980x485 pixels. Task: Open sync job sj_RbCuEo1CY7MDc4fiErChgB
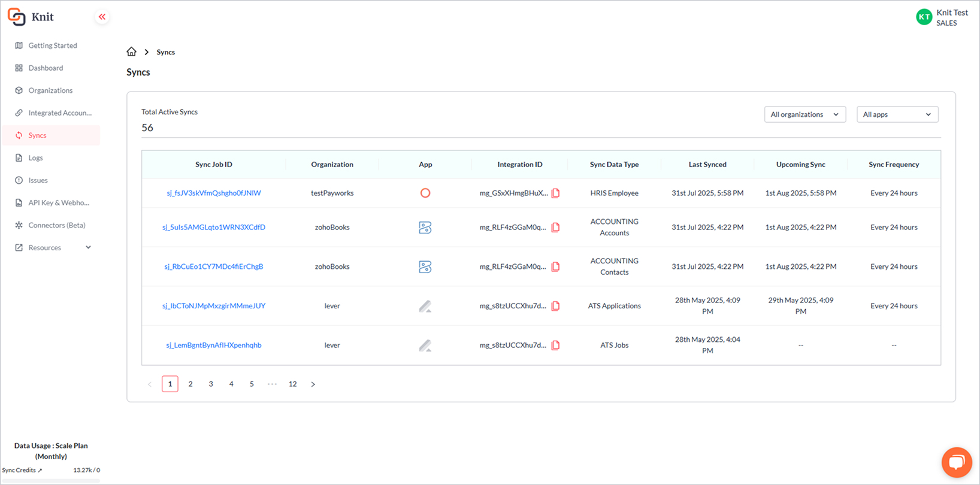(214, 266)
